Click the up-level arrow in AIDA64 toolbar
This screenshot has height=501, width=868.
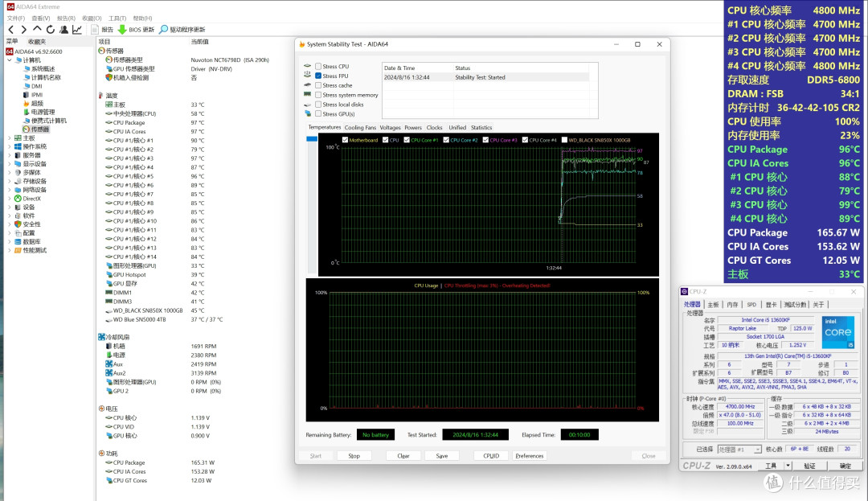[x=36, y=29]
